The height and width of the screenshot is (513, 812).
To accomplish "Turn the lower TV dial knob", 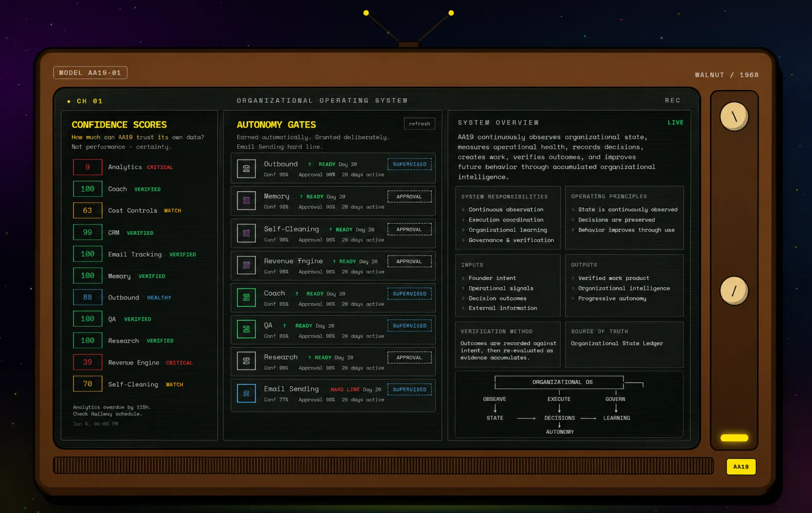I will [734, 290].
